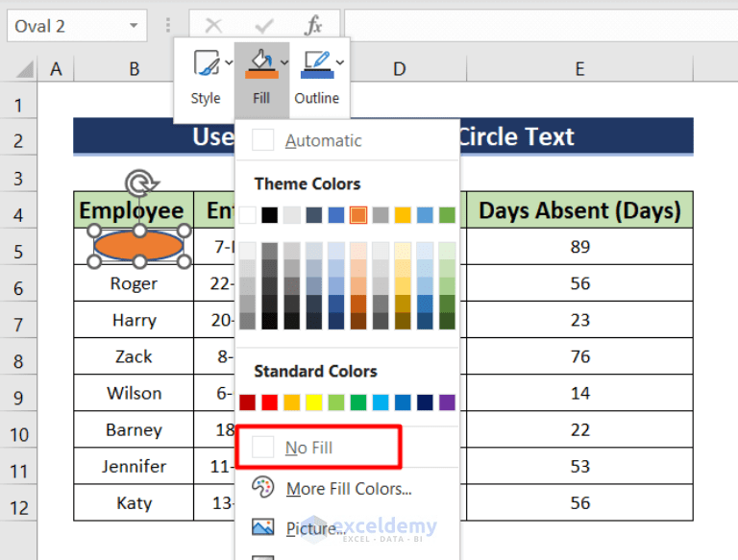Image resolution: width=738 pixels, height=560 pixels.
Task: Click the Days Absent (Days) header cell
Action: tap(579, 210)
